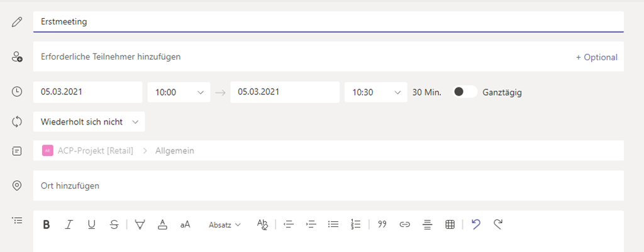The image size is (644, 252).
Task: Open start time 10:00 dropdown
Action: pos(179,92)
